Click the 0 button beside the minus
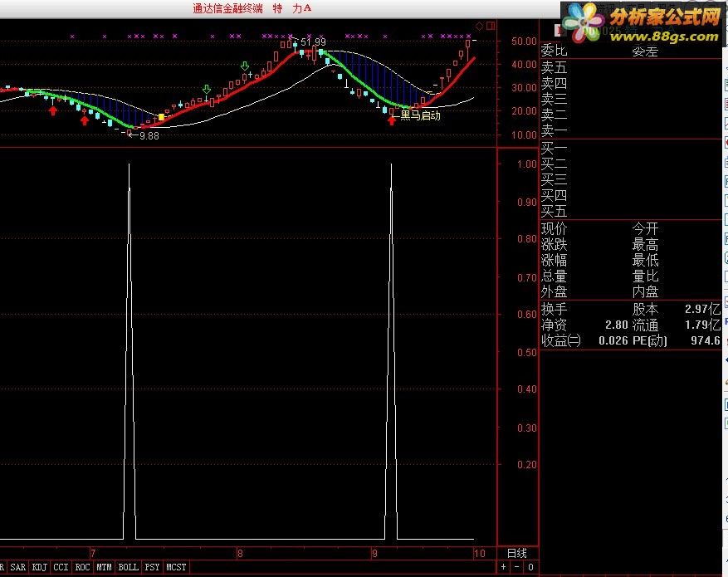This screenshot has height=577, width=728. coord(530,567)
